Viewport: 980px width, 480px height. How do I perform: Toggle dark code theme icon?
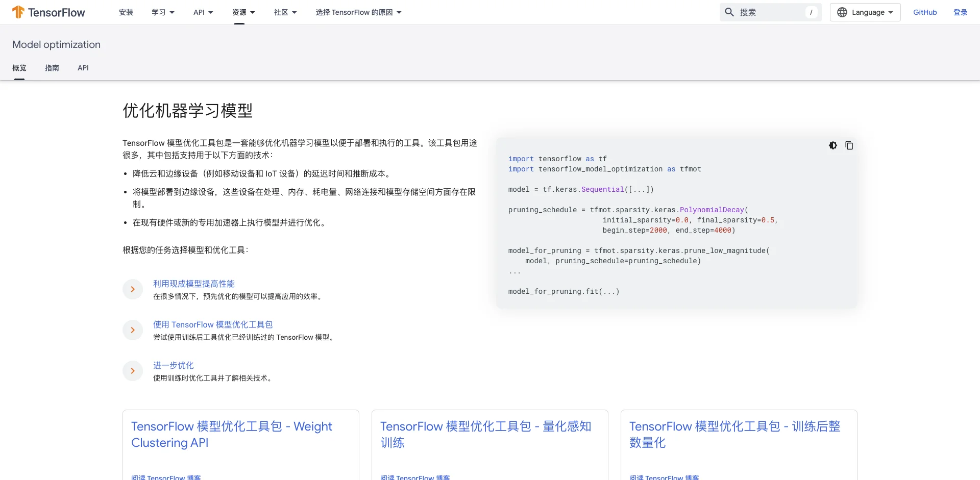coord(833,145)
